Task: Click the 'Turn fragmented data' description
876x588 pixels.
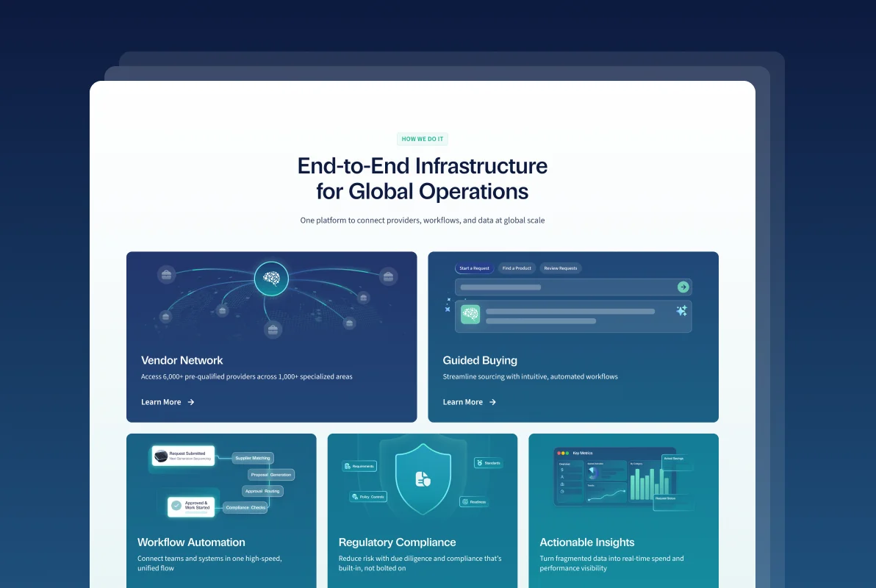Action: (611, 564)
